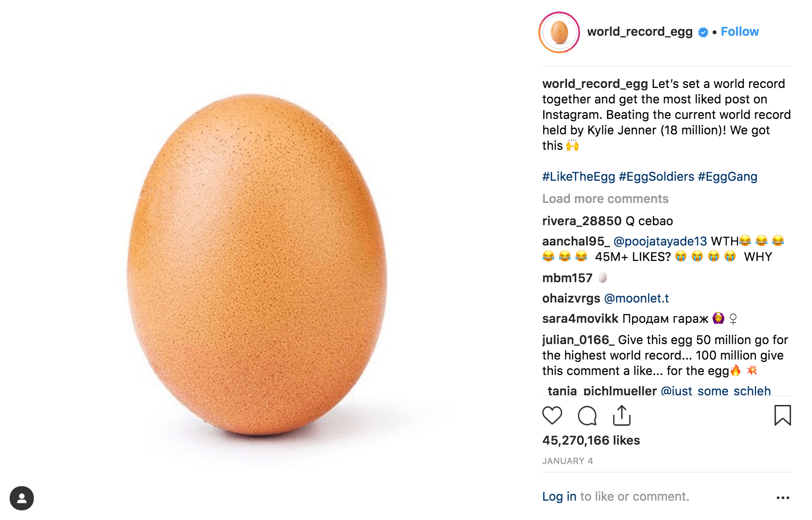Share the post via the share arrow icon
Screen dimensions: 812x520
pyautogui.click(x=622, y=415)
